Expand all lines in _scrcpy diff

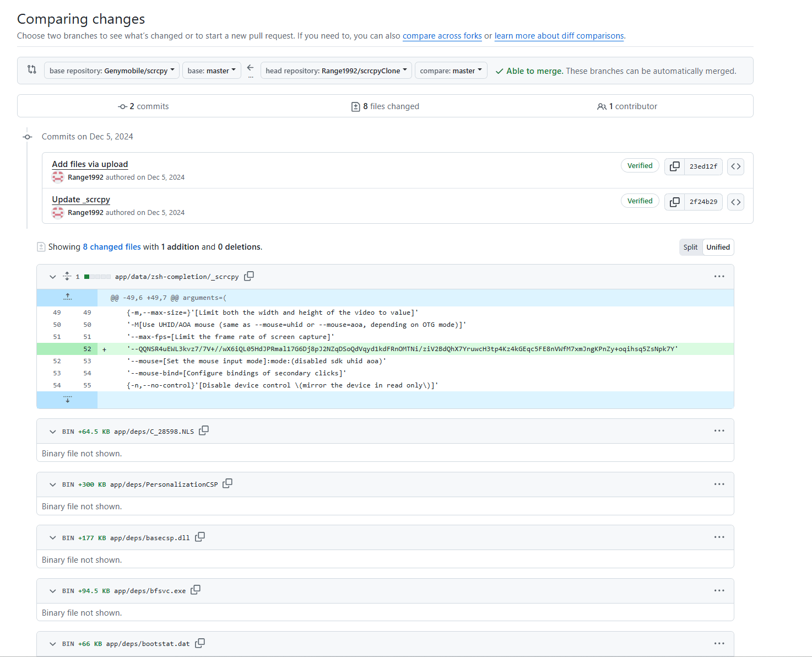pyautogui.click(x=67, y=276)
